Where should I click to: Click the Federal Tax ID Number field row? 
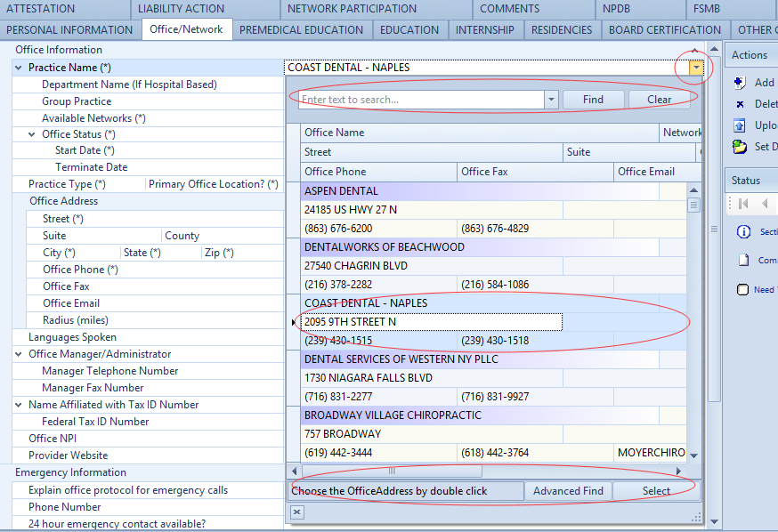tap(148, 422)
